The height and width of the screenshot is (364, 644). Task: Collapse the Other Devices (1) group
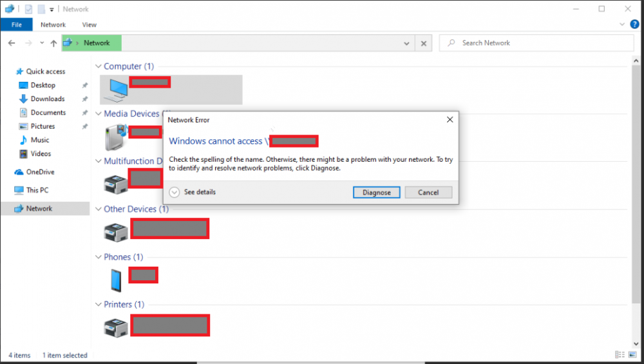click(98, 209)
